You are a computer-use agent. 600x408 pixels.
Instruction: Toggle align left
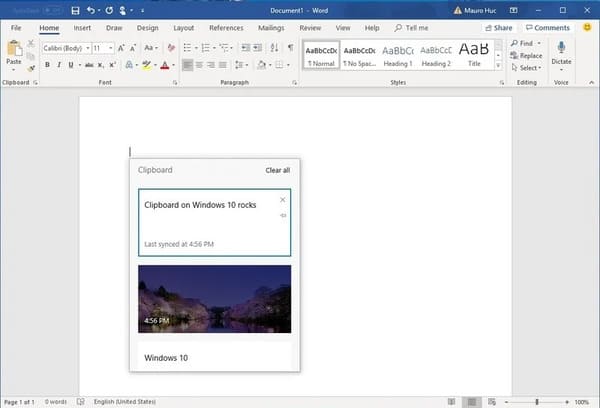pyautogui.click(x=188, y=65)
